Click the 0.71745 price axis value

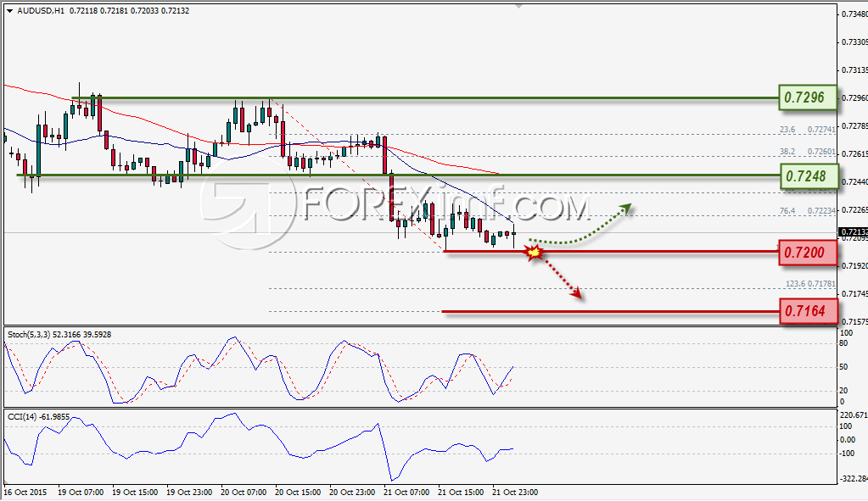click(854, 293)
